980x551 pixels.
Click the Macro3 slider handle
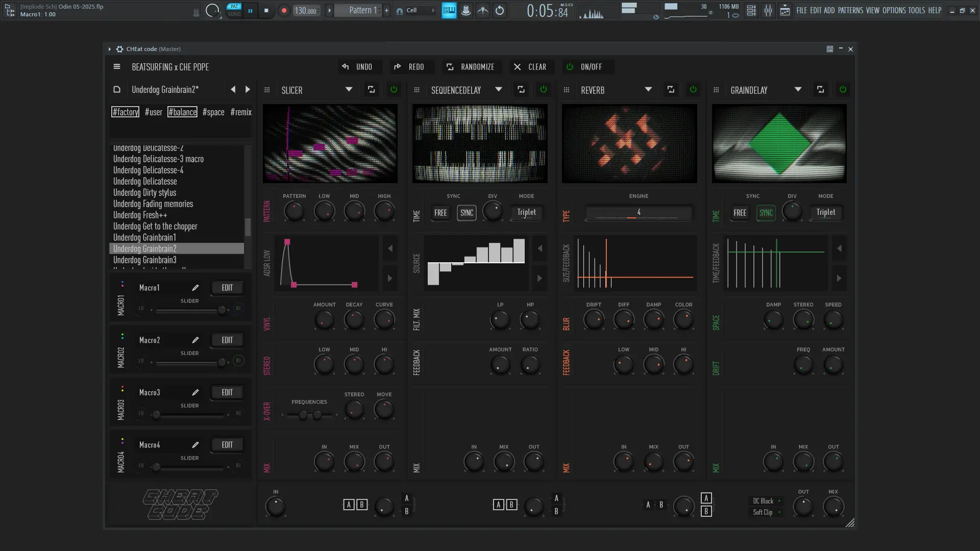click(157, 415)
